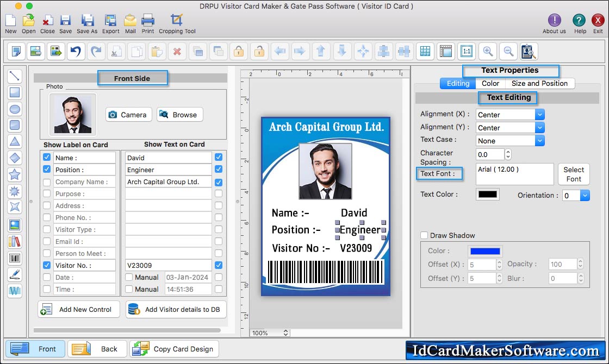This screenshot has width=609, height=364.
Task: Set actual size 1:1 view
Action: [467, 51]
